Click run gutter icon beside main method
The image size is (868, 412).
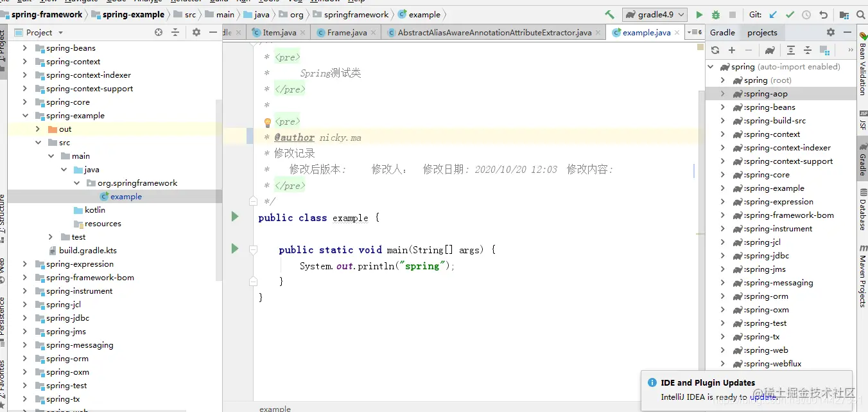coord(235,248)
